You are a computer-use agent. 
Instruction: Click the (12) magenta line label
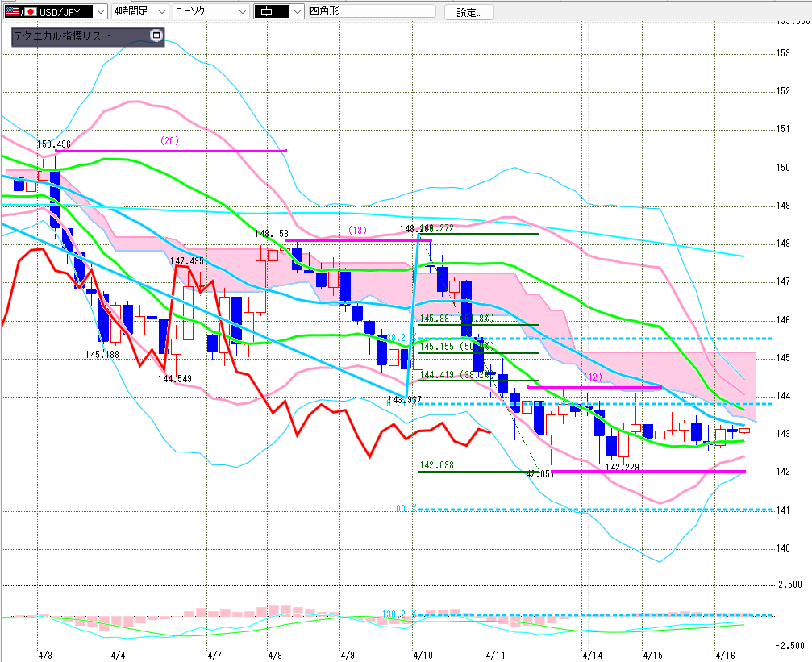click(x=593, y=377)
